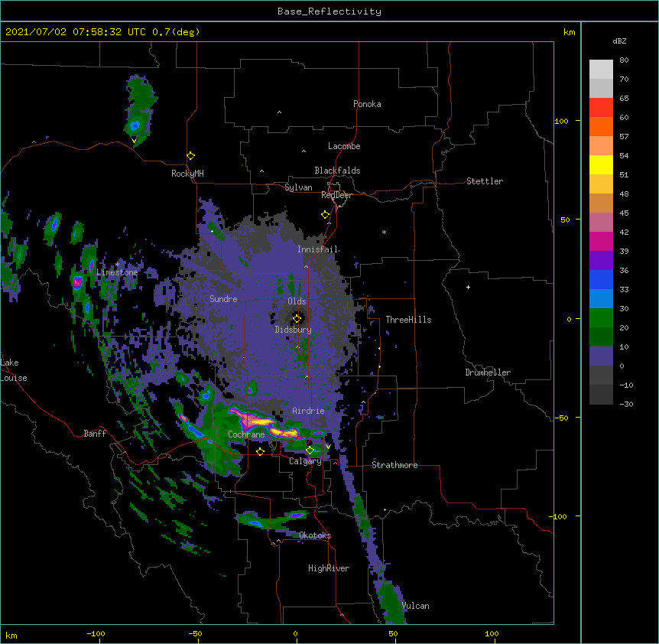
Task: Click the RedDeer city label
Action: click(336, 195)
